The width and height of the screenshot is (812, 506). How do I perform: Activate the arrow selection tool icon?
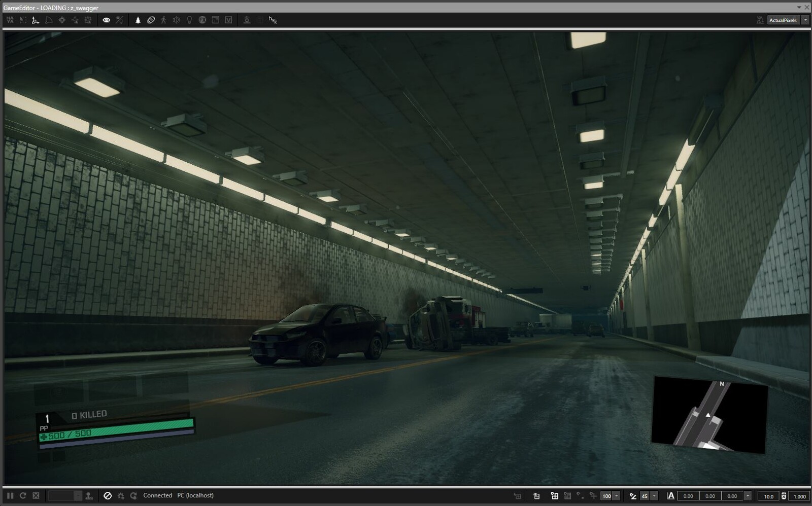pyautogui.click(x=23, y=20)
